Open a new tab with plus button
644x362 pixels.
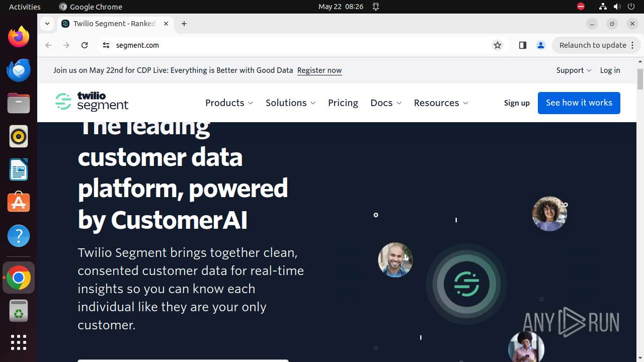184,24
